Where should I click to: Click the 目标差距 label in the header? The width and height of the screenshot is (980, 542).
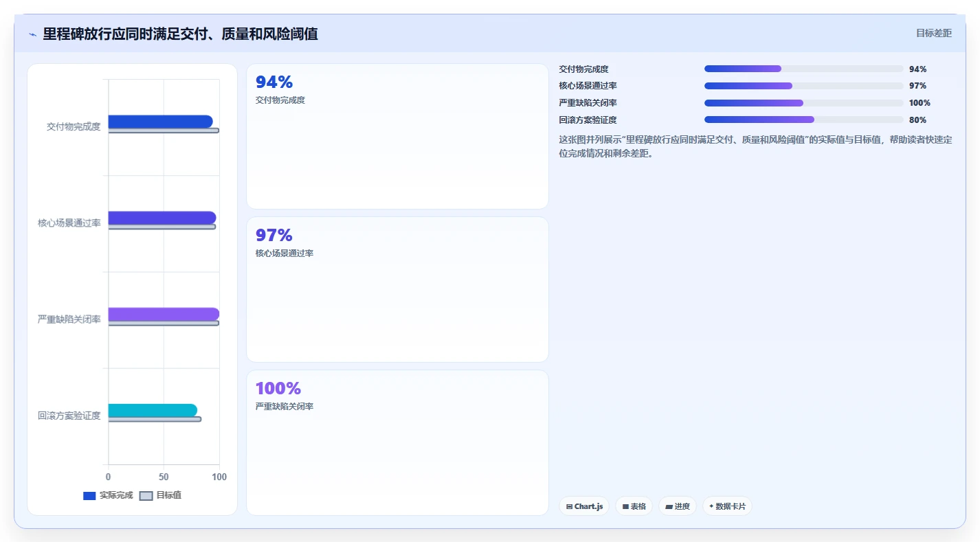pyautogui.click(x=933, y=33)
